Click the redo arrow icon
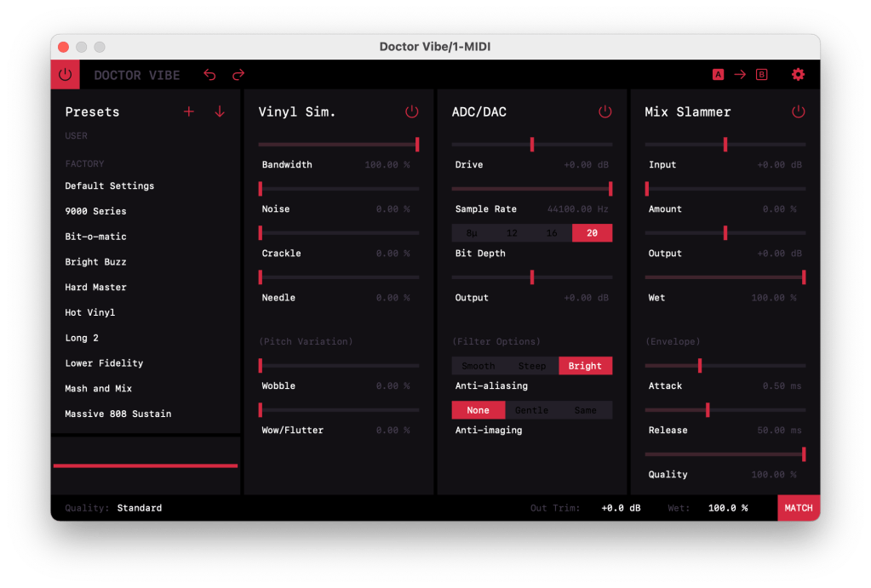This screenshot has width=871, height=588. 238,75
